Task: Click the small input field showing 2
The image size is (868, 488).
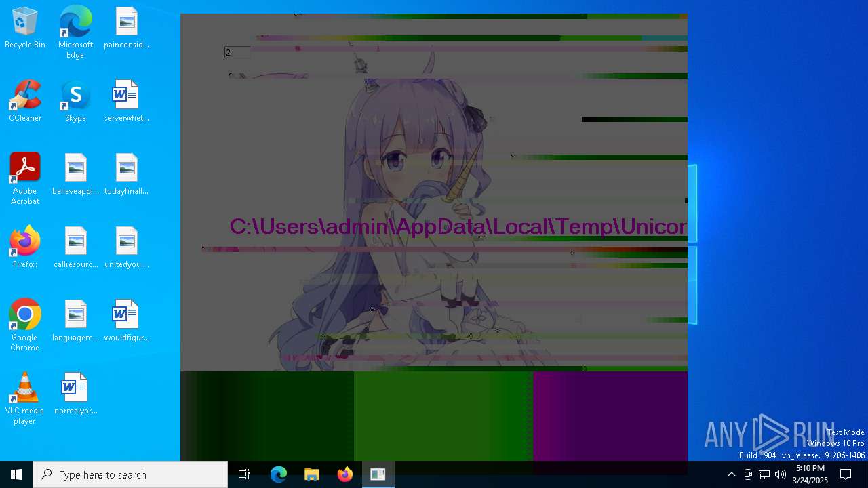Action: coord(237,52)
